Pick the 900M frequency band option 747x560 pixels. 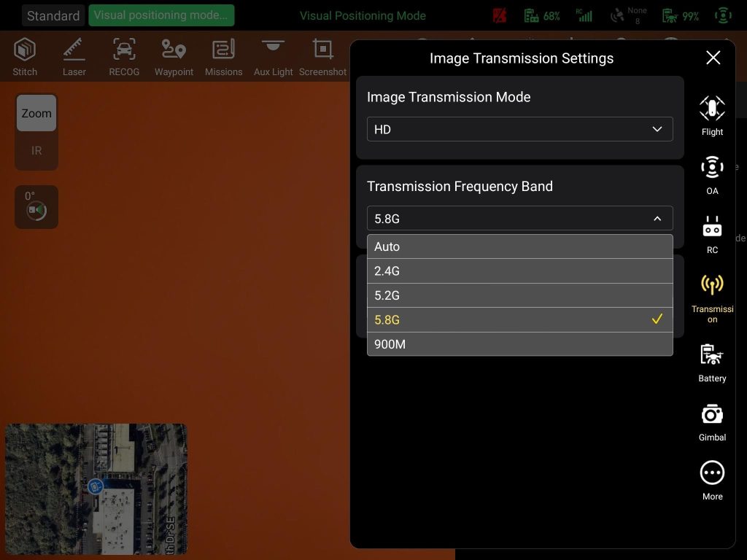[x=519, y=344]
